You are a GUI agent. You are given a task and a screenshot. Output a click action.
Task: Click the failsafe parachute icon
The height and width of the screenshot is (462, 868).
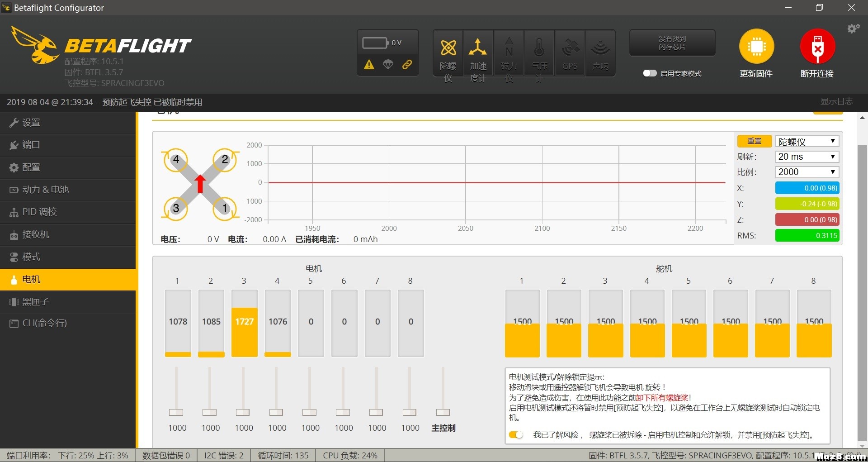(x=388, y=65)
